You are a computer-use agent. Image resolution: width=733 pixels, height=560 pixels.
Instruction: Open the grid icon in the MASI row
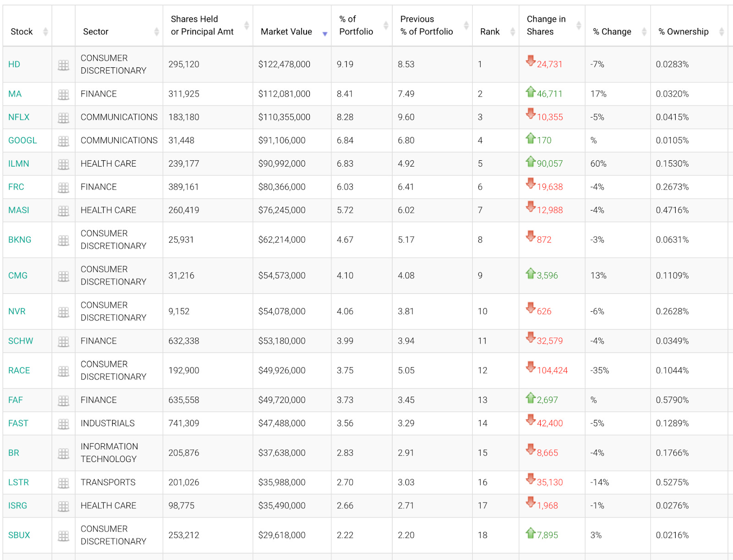coord(64,211)
